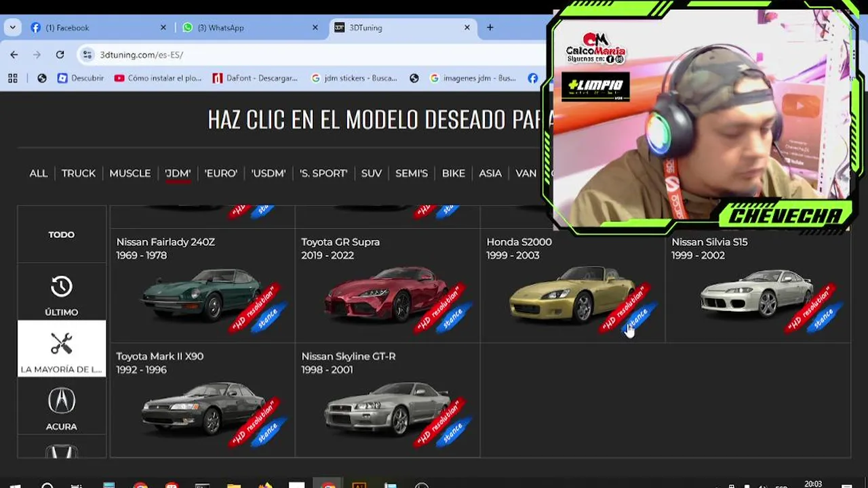Click the 'Toyota Mark II X90' title text
868x488 pixels.
point(159,357)
